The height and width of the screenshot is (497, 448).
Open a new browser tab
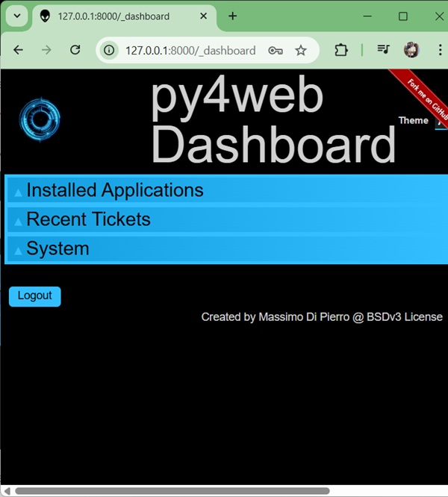[233, 16]
